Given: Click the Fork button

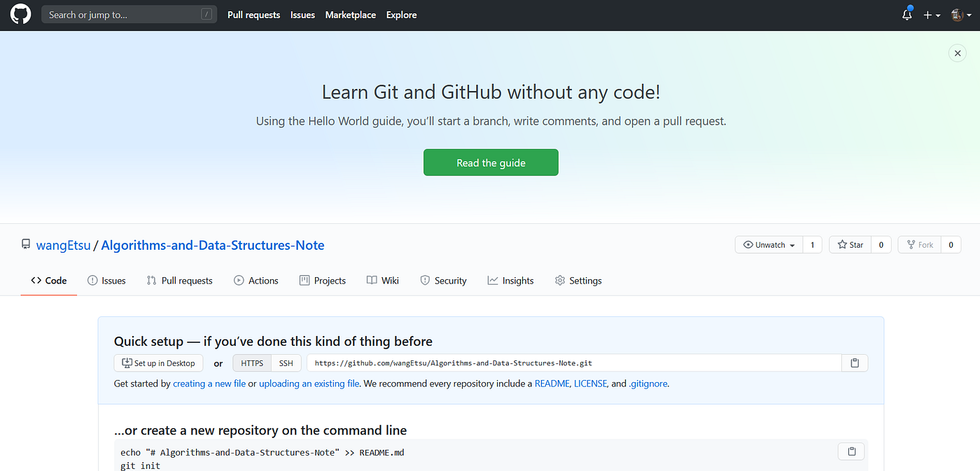Looking at the screenshot, I should pyautogui.click(x=919, y=245).
